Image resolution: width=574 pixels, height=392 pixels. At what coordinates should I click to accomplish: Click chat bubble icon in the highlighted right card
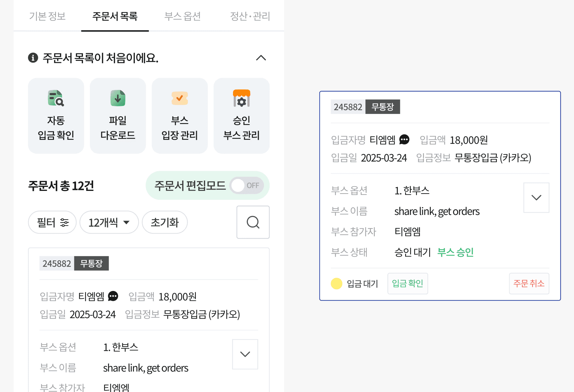tap(404, 140)
